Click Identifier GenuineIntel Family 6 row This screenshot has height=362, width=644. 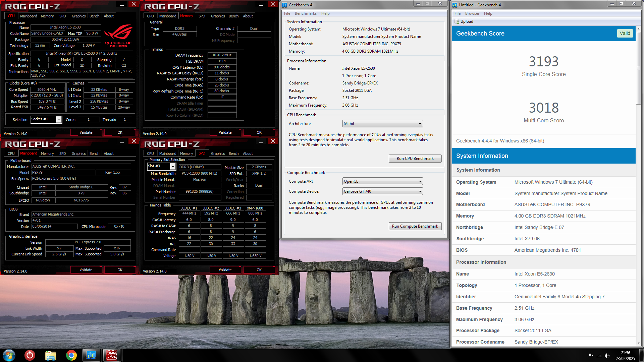pos(544,297)
